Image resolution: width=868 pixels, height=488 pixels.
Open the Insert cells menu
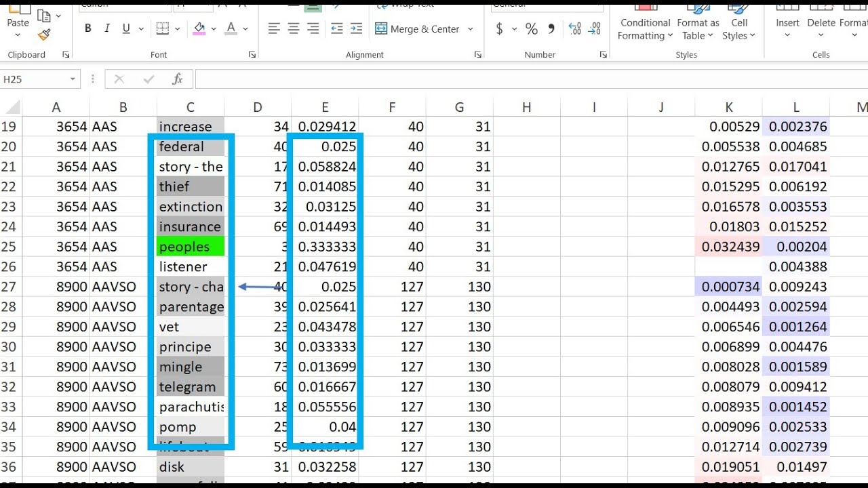787,22
